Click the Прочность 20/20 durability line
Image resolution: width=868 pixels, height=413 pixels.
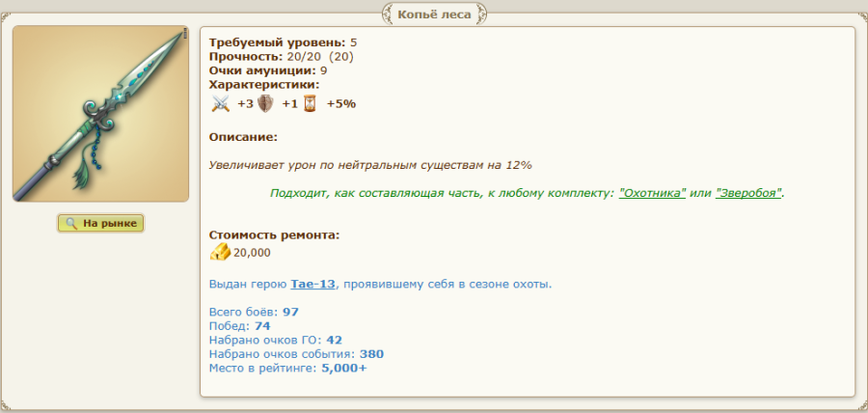(281, 56)
